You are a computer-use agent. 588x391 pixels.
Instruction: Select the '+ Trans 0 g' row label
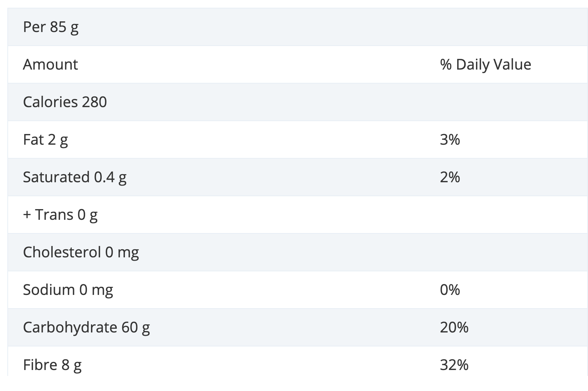click(60, 215)
